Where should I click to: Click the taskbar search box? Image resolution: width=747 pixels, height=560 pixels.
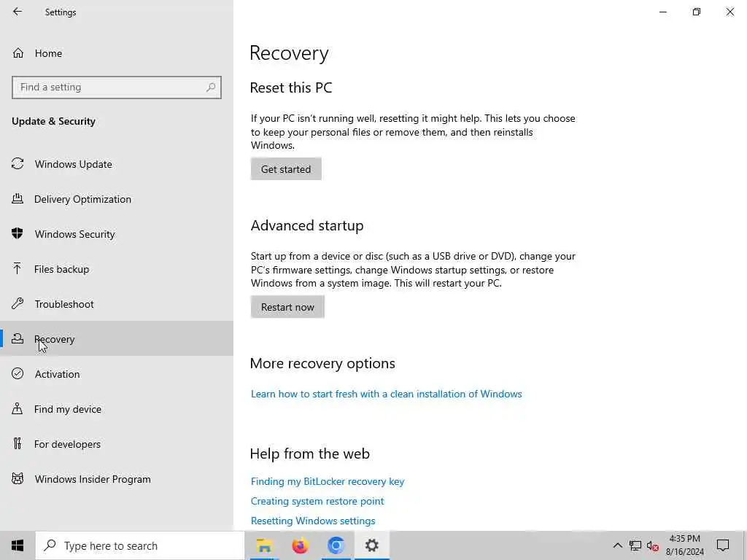[x=140, y=545]
